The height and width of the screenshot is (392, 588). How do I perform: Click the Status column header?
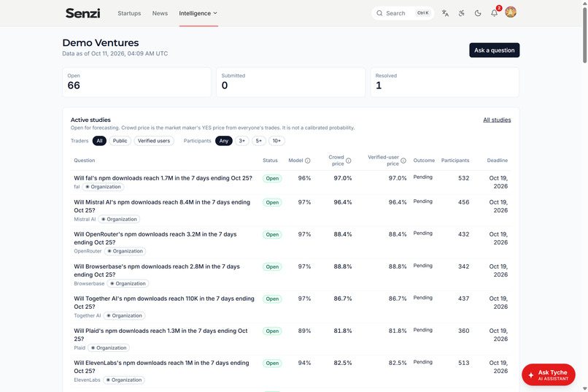(x=270, y=160)
